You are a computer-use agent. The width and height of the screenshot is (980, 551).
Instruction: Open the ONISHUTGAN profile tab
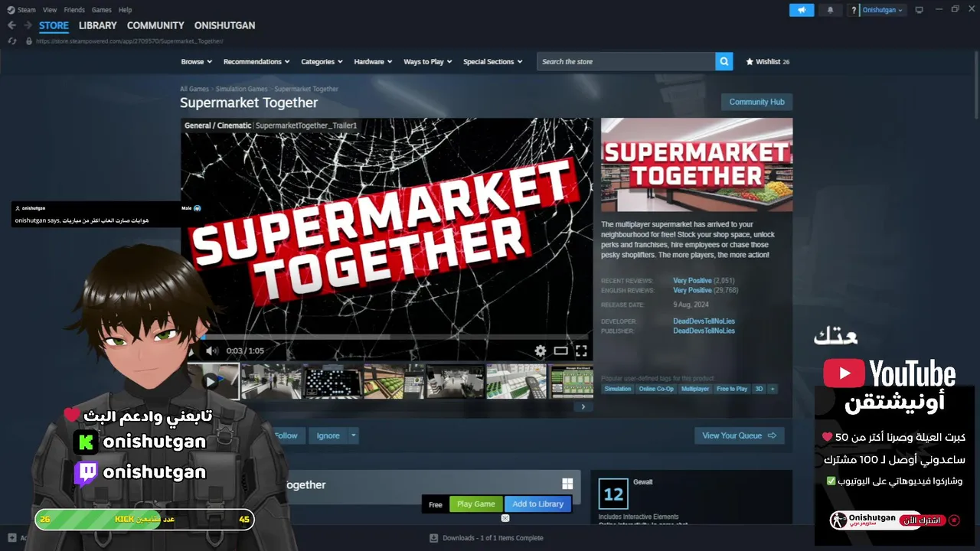pyautogui.click(x=224, y=25)
